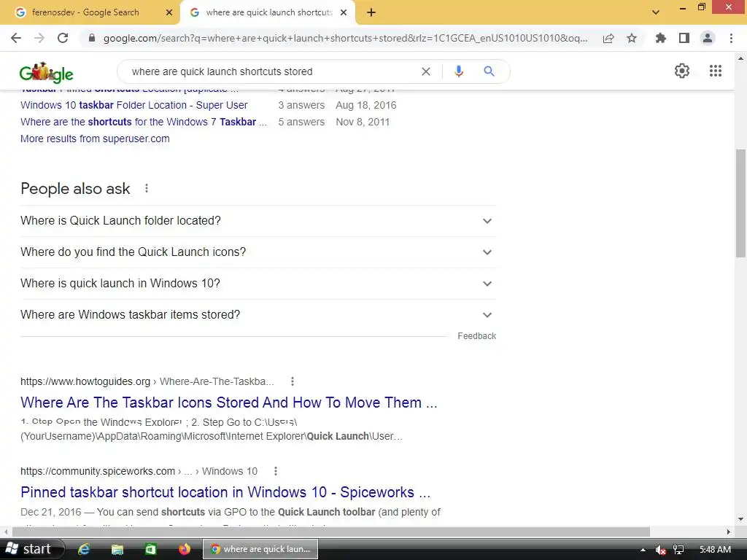Open People also ask options menu
Screen dimensions: 747x560
tap(147, 189)
